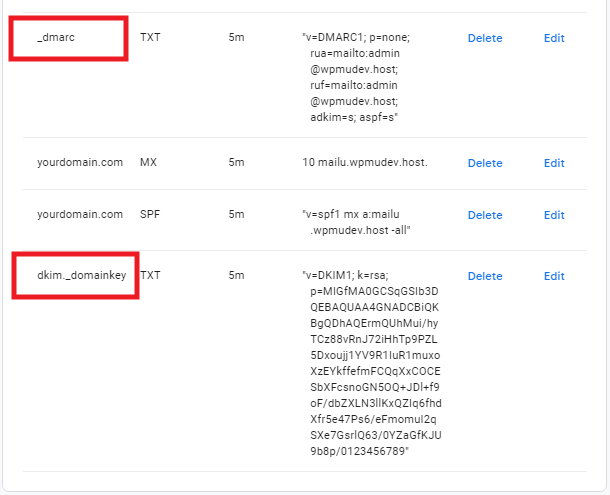Delete the MX record for yourdomain.com
This screenshot has width=610, height=495.
tap(485, 163)
